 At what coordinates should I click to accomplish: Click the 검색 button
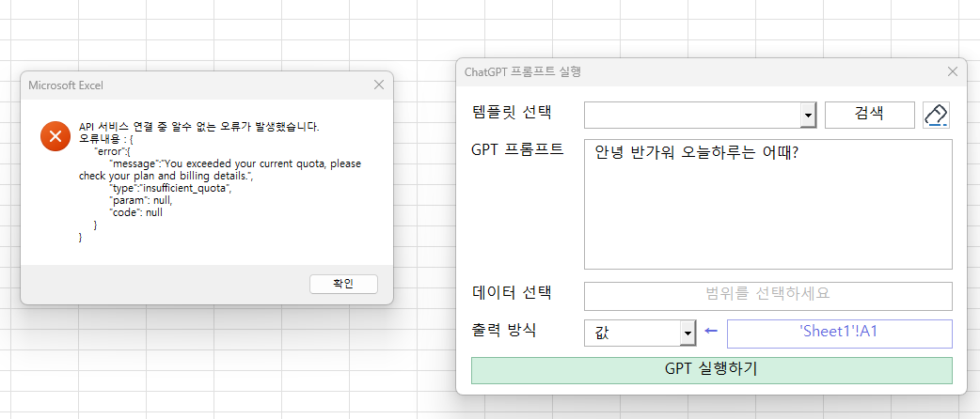coord(869,115)
